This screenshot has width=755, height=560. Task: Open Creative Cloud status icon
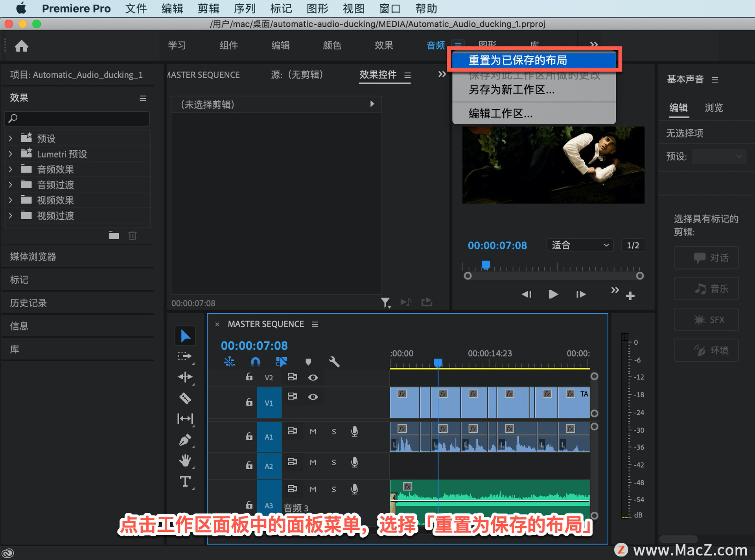[8, 553]
